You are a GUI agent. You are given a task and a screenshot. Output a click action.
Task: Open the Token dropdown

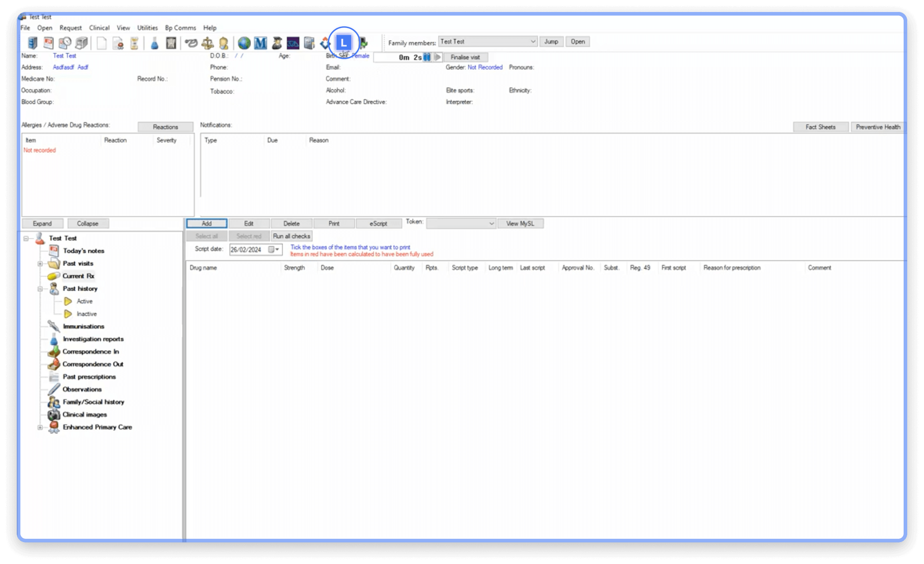pos(491,224)
